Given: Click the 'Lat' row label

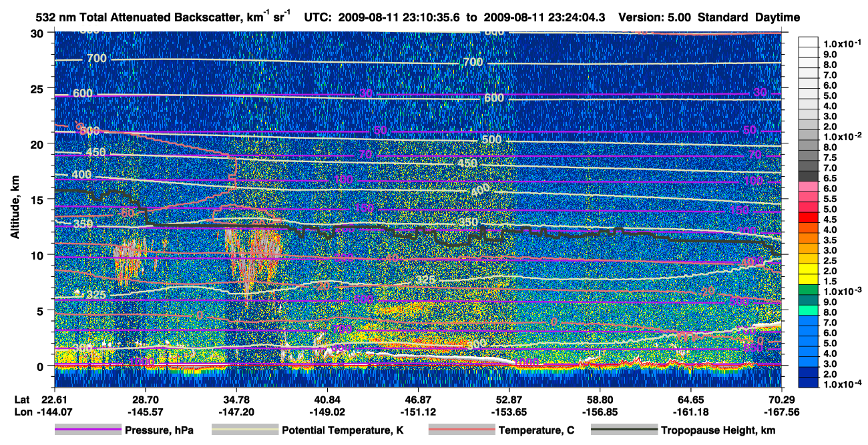Looking at the screenshot, I should pyautogui.click(x=21, y=399).
